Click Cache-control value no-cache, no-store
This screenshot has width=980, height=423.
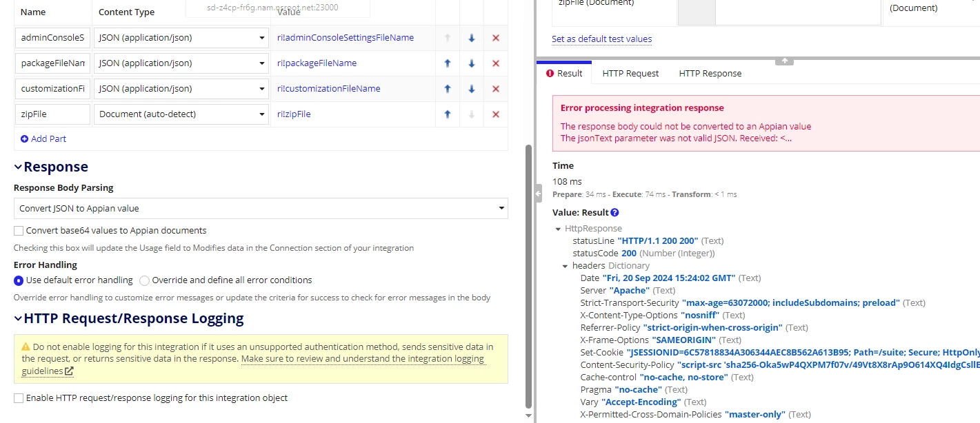[x=683, y=378]
